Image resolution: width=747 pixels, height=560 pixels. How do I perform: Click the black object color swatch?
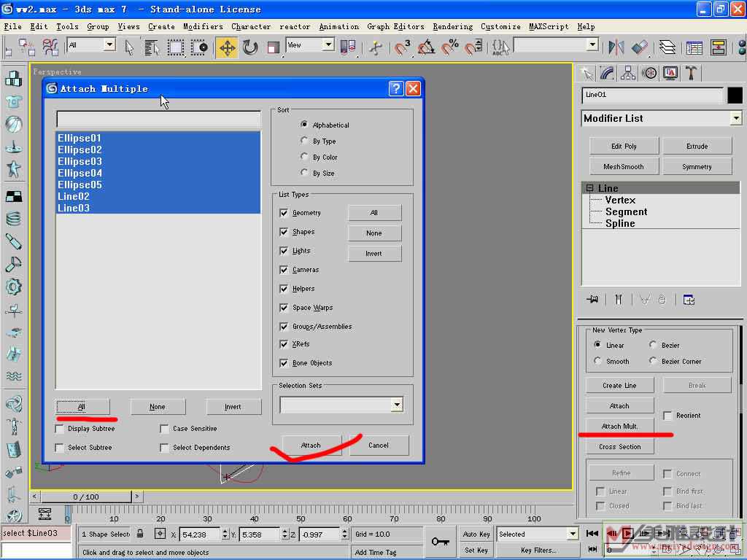point(735,96)
